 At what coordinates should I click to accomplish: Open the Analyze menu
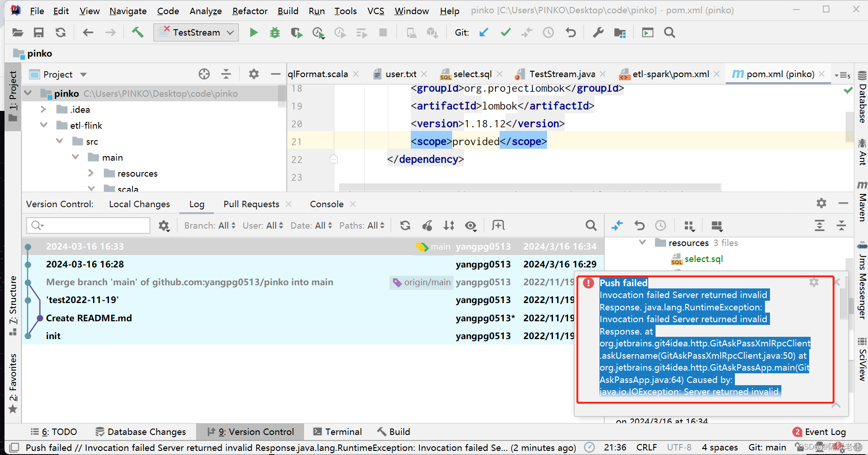click(206, 11)
